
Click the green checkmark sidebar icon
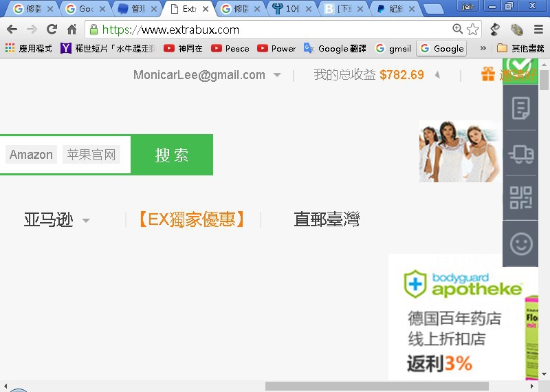pos(520,70)
